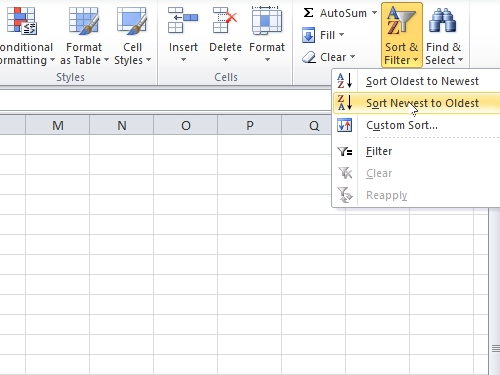
Task: Expand the Clear dropdown arrow in ribbon
Action: pos(352,57)
